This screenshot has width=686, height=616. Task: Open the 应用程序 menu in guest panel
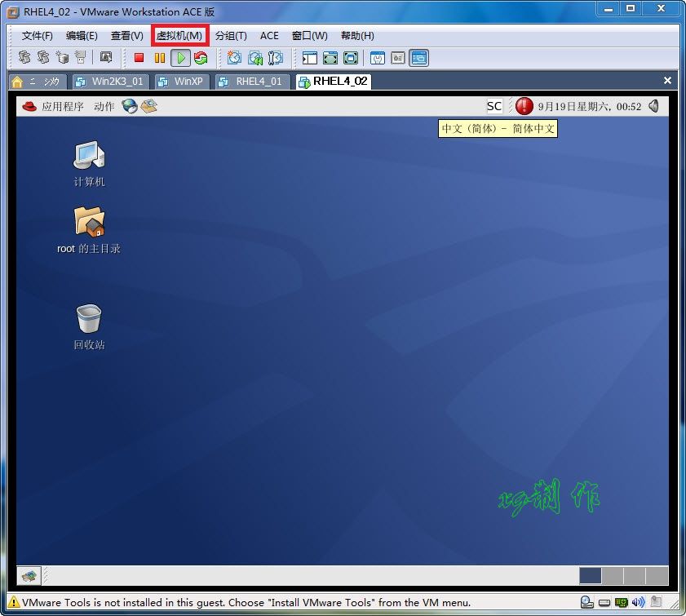click(63, 106)
